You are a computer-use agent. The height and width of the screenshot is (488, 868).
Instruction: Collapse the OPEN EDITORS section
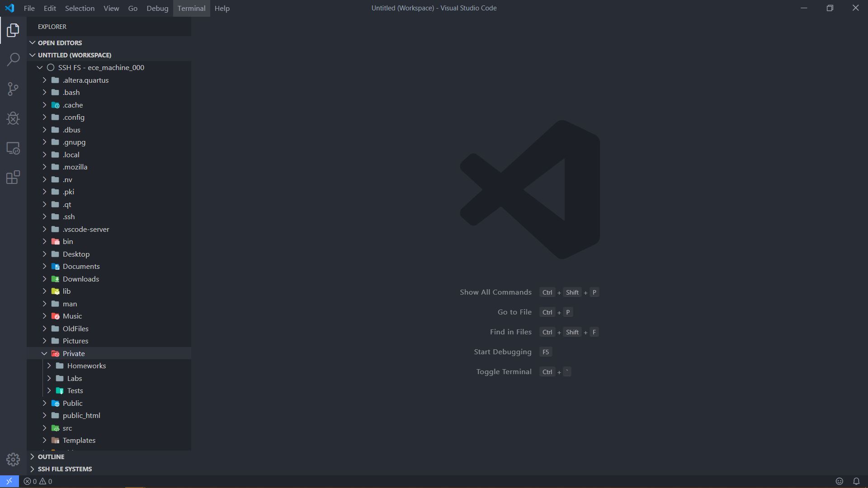[60, 42]
